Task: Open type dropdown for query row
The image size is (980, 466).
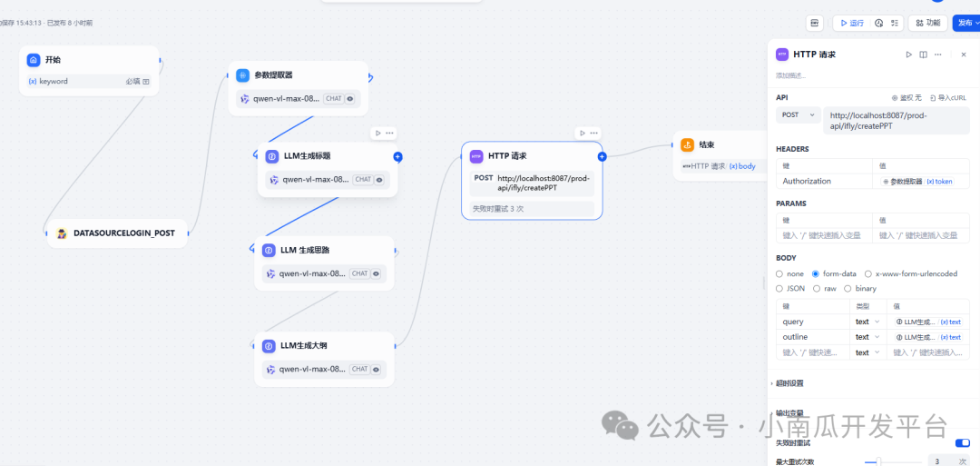Action: pos(867,322)
